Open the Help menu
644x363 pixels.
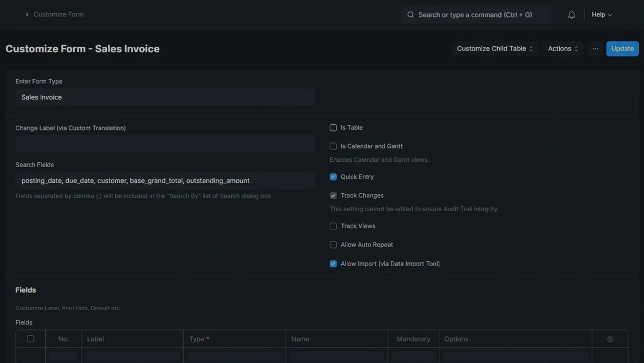[601, 15]
